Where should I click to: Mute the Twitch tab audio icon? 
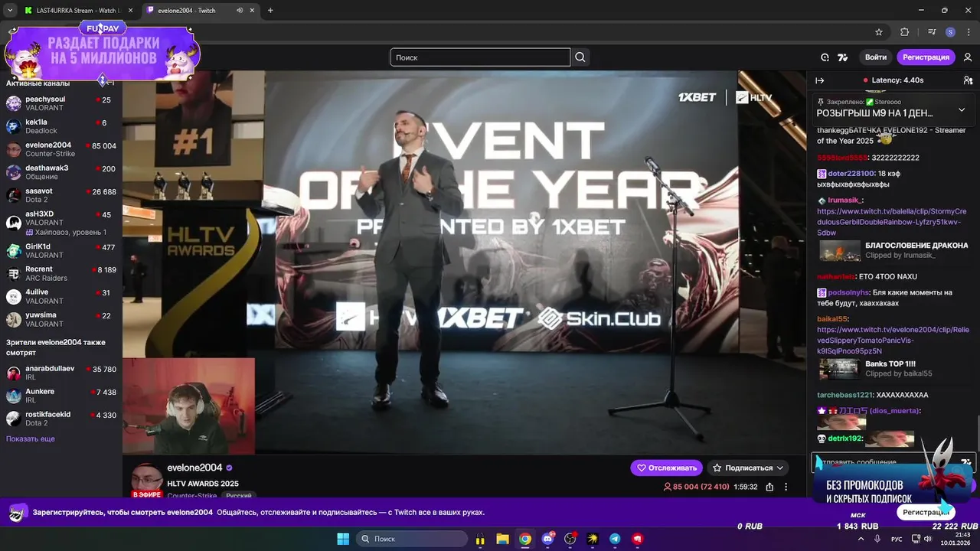coord(240,11)
